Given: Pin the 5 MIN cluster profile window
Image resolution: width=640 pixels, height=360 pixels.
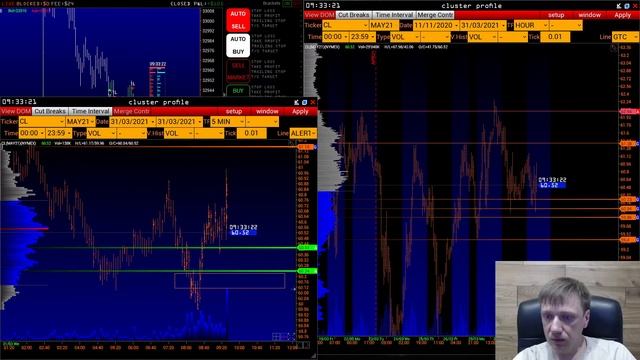Looking at the screenshot, I should pos(296,102).
